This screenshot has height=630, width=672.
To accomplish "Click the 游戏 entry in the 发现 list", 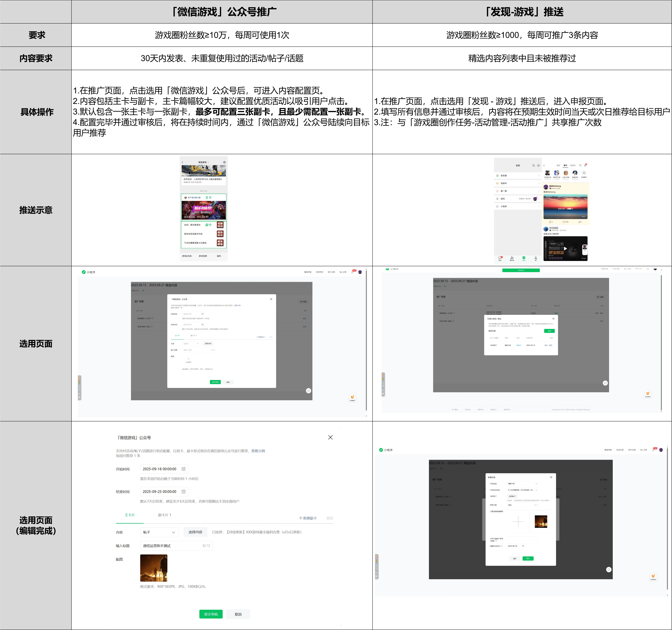I will click(x=503, y=199).
